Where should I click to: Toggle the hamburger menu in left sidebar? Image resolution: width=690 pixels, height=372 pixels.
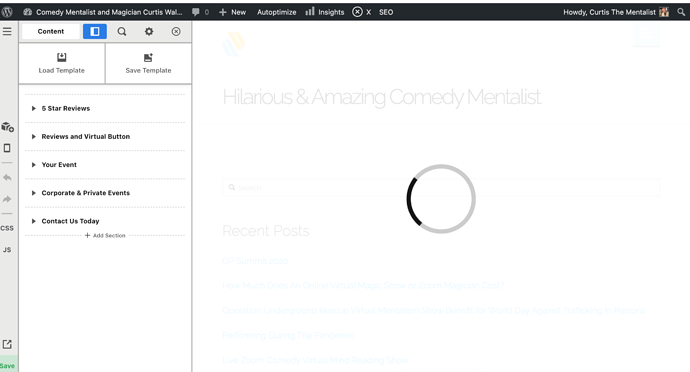pos(7,31)
